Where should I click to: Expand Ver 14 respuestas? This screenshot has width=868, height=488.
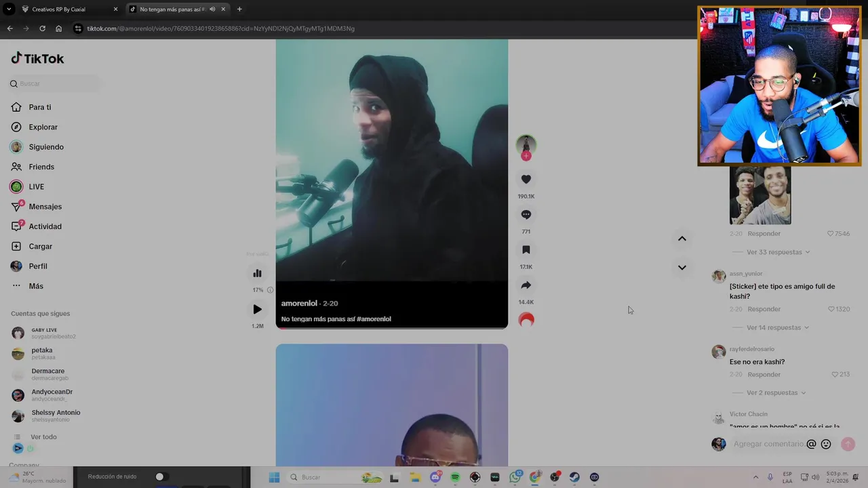pos(778,327)
